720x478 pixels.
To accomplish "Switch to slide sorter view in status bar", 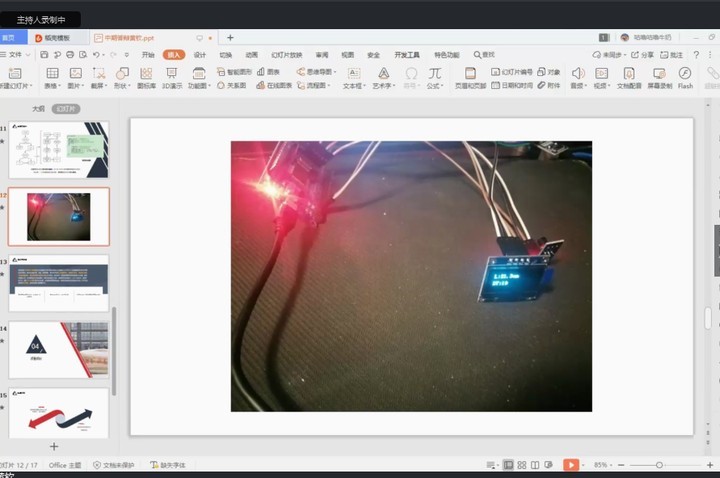I will click(522, 465).
